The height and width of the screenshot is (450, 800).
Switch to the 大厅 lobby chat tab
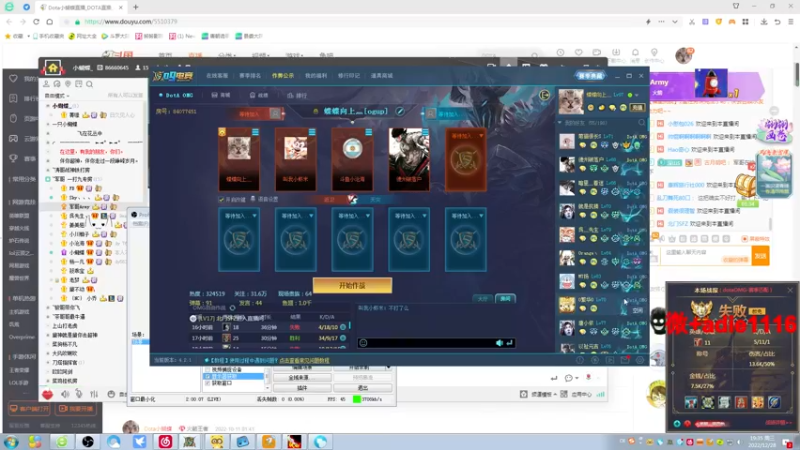tap(482, 298)
